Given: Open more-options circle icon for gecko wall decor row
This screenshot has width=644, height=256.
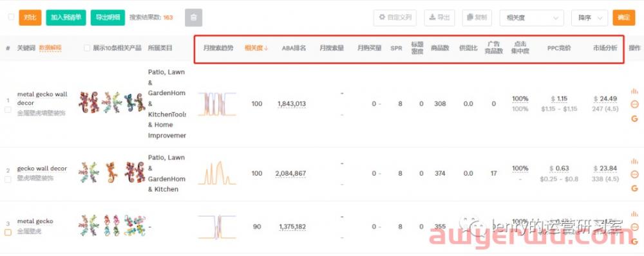Looking at the screenshot, I should 634,174.
